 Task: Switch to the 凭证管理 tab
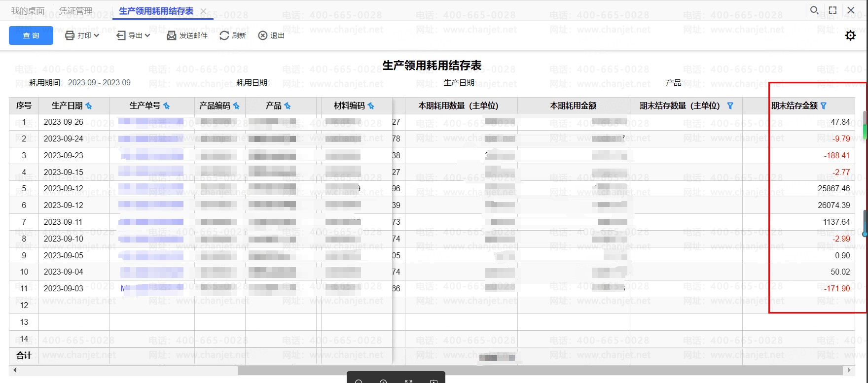(x=75, y=11)
